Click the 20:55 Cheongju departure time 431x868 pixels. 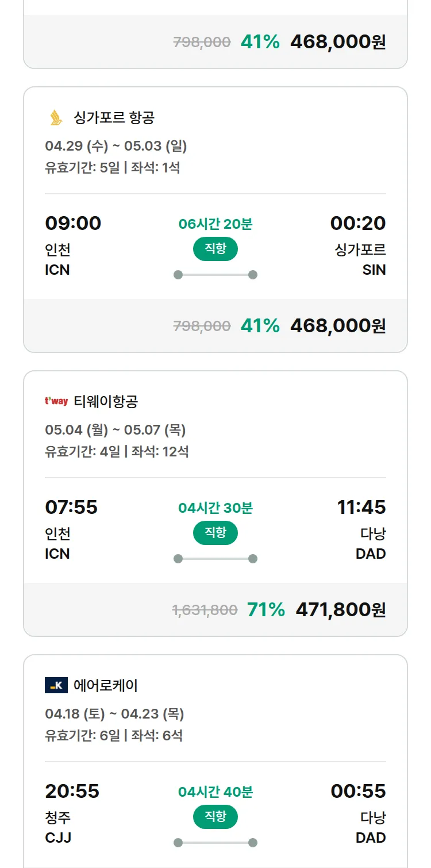72,791
